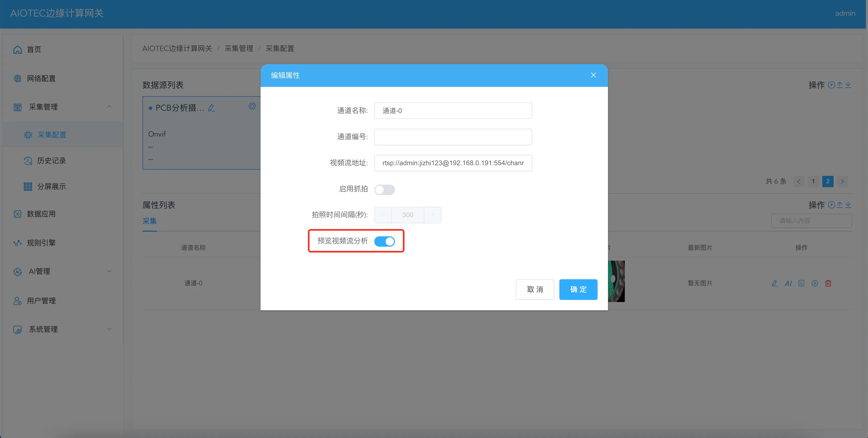Enable the 启用抓拍 switch
Screen dimensions: 868x438
(384, 189)
